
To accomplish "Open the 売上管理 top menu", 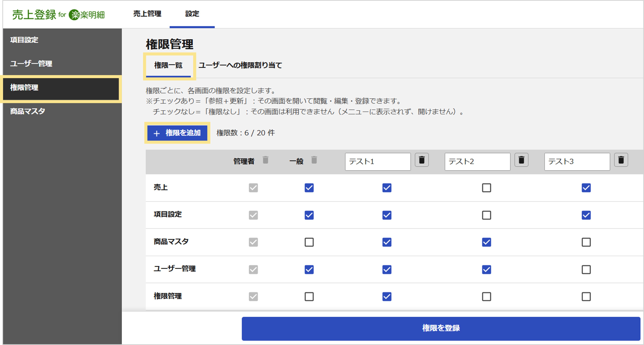I will pos(147,13).
